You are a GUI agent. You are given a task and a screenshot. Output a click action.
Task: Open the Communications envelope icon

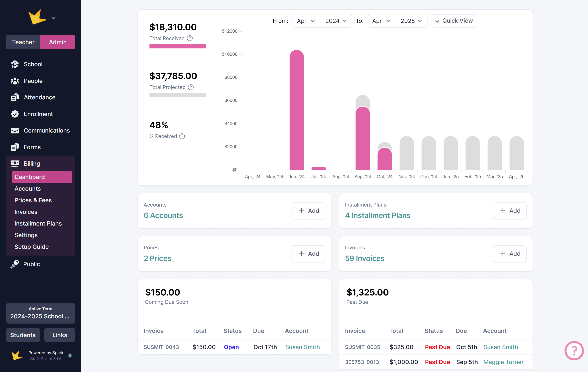point(15,131)
